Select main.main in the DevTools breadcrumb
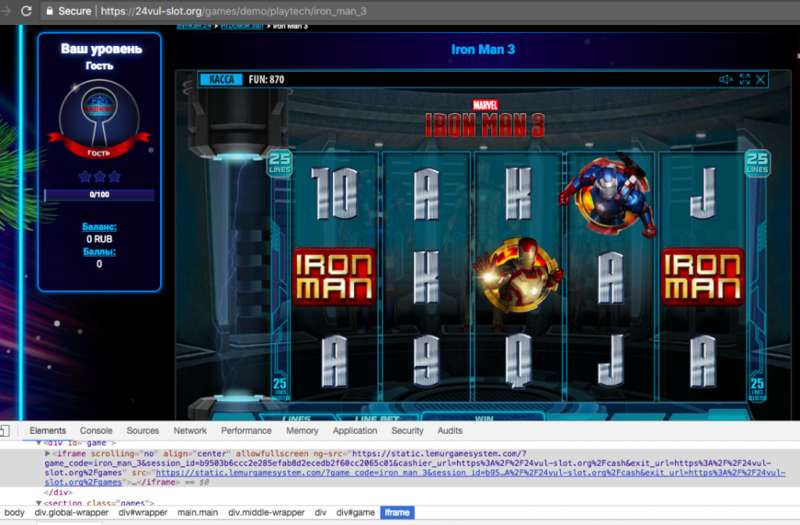Image resolution: width=800 pixels, height=525 pixels. (197, 513)
